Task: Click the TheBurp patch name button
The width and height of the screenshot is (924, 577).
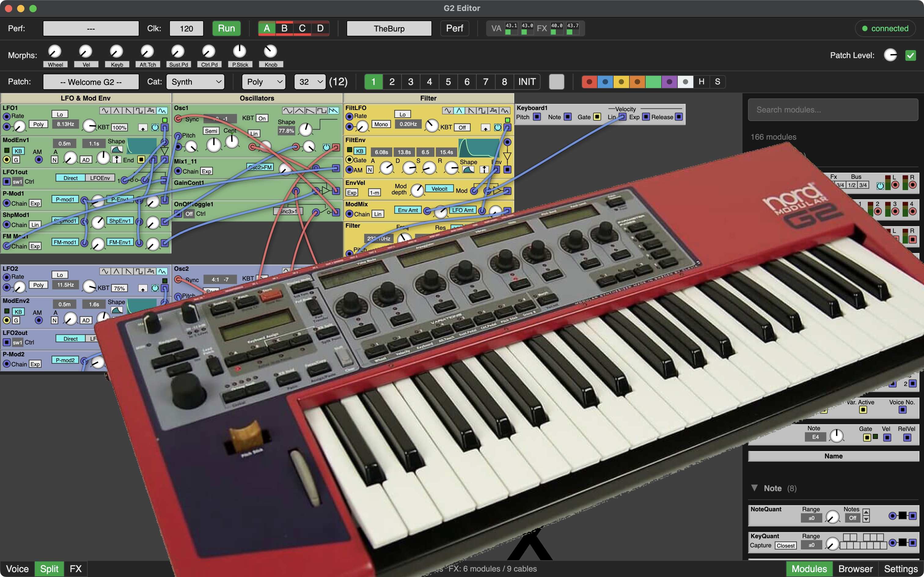Action: (x=389, y=29)
